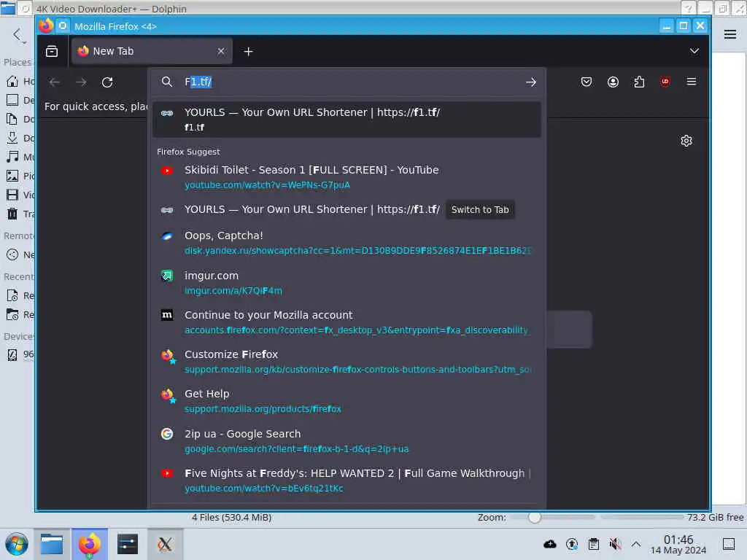Open Network in Dolphin Remote section
Screen dimensions: 747x560
click(x=20, y=254)
